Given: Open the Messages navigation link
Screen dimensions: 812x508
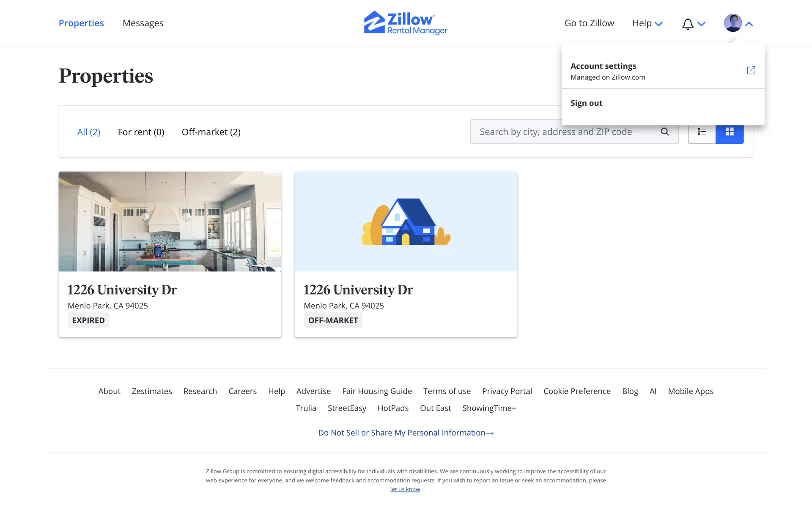Looking at the screenshot, I should coord(143,23).
